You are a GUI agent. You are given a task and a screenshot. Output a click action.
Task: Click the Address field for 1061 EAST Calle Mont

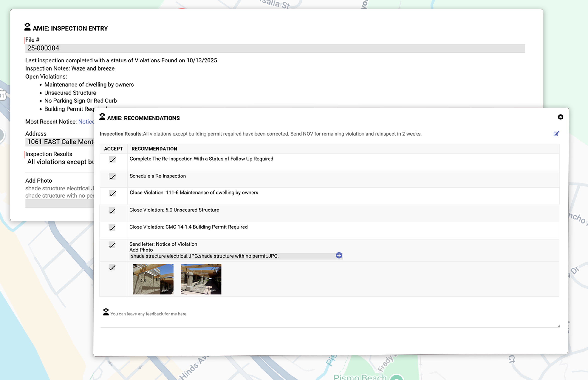pos(59,141)
